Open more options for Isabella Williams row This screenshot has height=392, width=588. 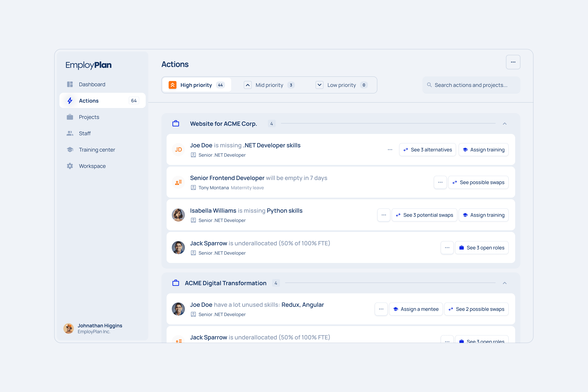tap(384, 215)
